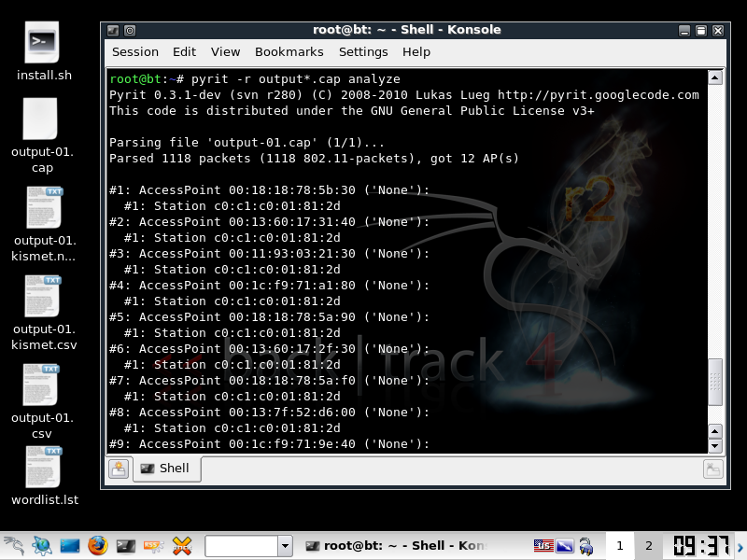The width and height of the screenshot is (747, 560).
Task: Switch to virtual desktop 2
Action: click(647, 545)
